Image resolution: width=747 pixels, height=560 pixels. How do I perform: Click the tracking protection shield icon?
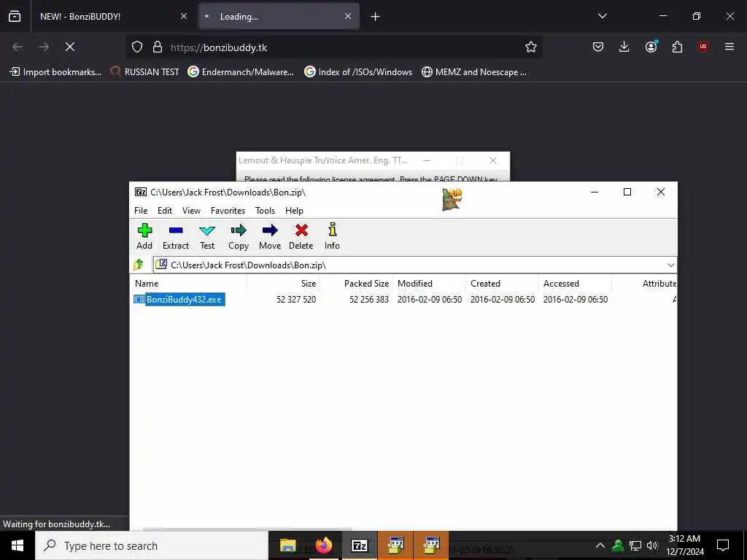137,47
